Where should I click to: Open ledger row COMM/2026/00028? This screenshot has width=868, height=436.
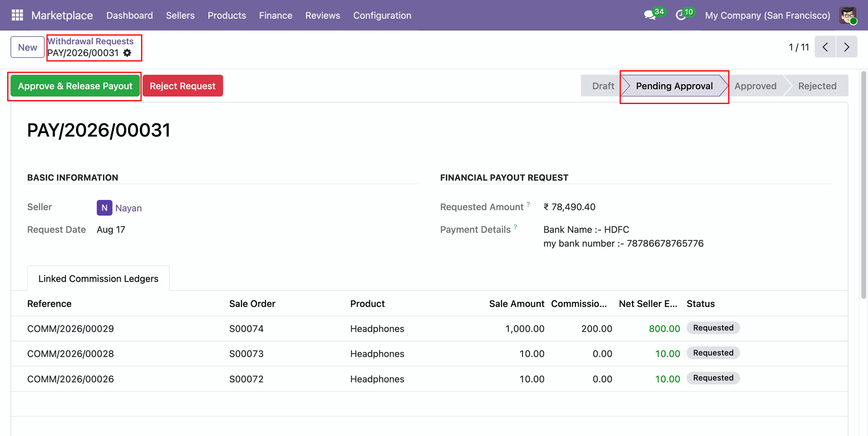(429, 354)
